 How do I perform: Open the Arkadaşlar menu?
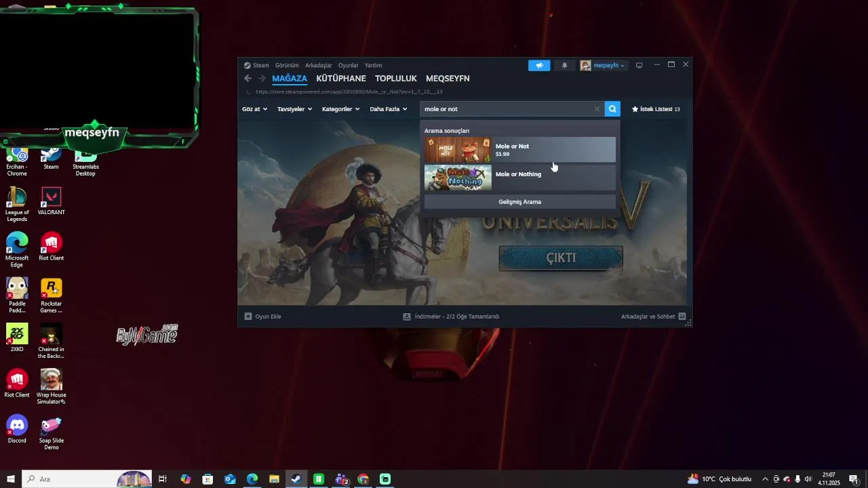coord(318,66)
